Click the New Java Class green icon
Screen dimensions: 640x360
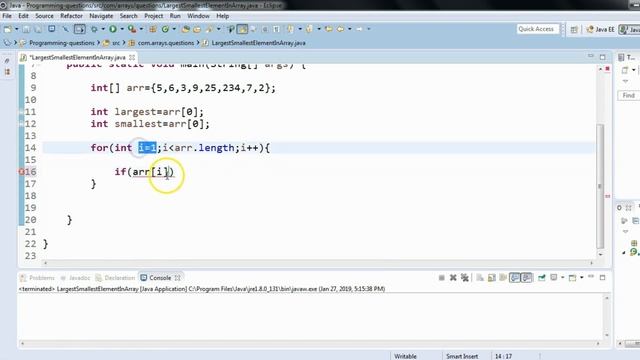point(165,29)
